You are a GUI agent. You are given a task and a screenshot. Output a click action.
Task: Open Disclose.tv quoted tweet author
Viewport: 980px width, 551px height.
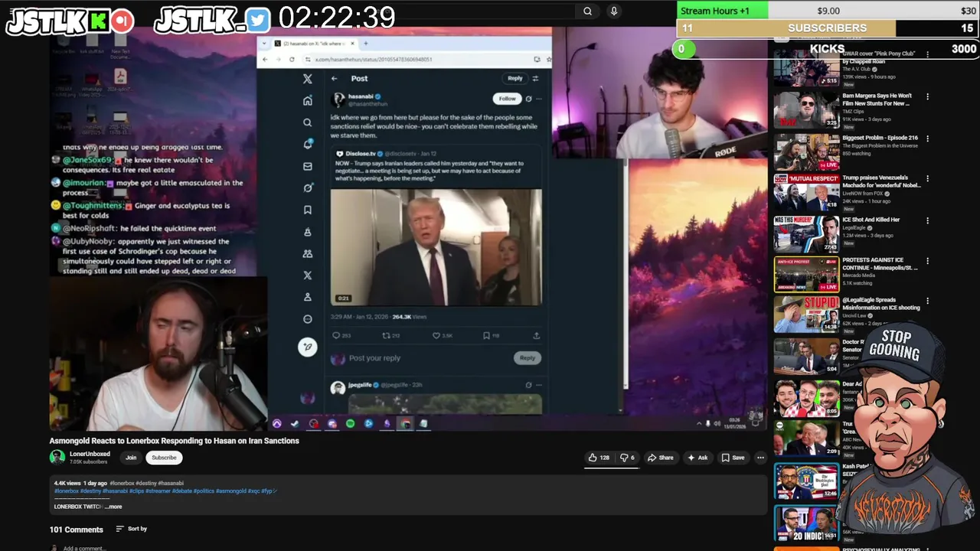click(x=359, y=154)
